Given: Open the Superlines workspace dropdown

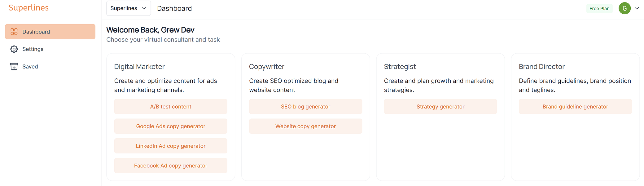Looking at the screenshot, I should coord(128,8).
